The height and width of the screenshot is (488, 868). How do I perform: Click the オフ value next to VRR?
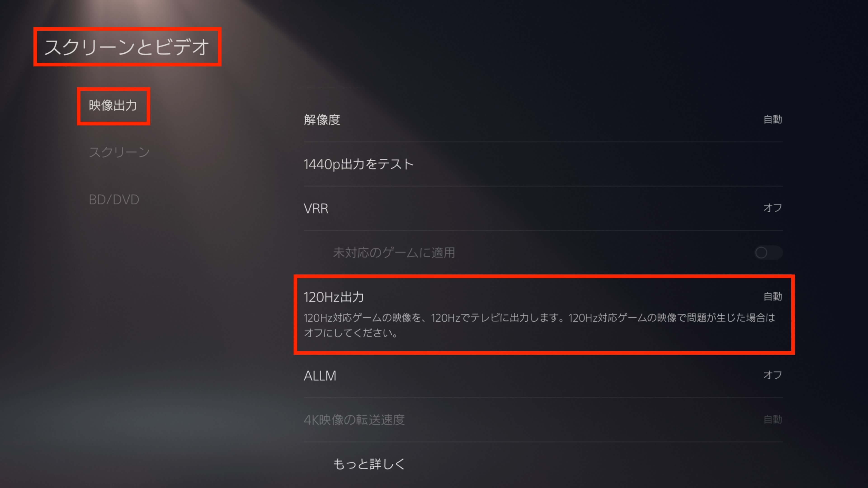[773, 208]
